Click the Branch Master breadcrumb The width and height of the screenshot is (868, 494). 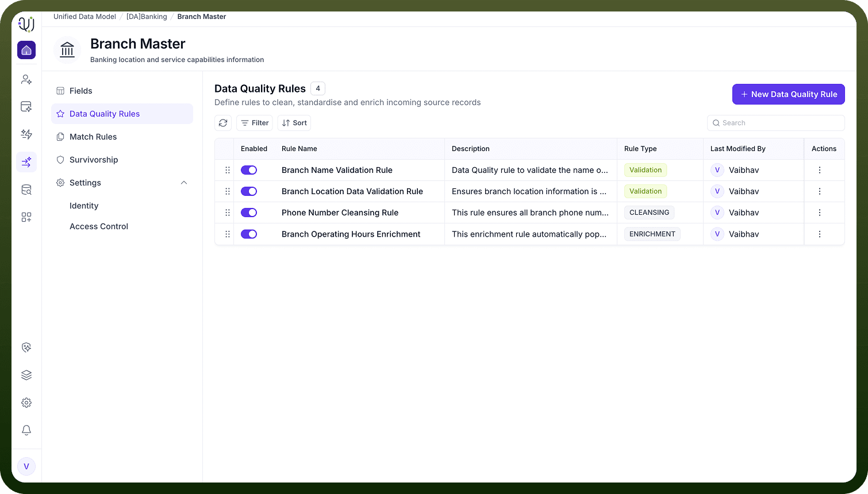pos(202,17)
